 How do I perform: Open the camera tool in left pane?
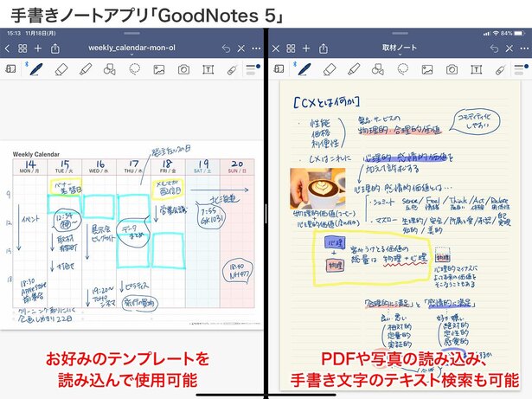(183, 69)
